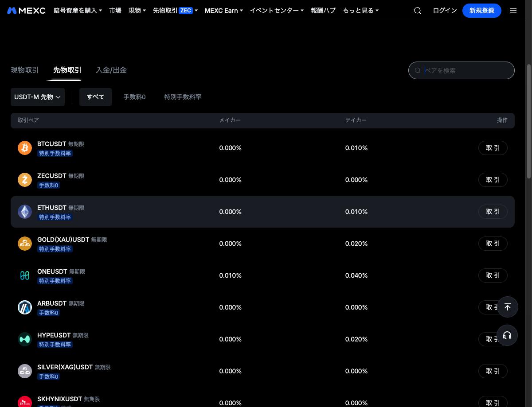The image size is (532, 407).
Task: Select the 特別手数料率 filter tab
Action: click(183, 97)
